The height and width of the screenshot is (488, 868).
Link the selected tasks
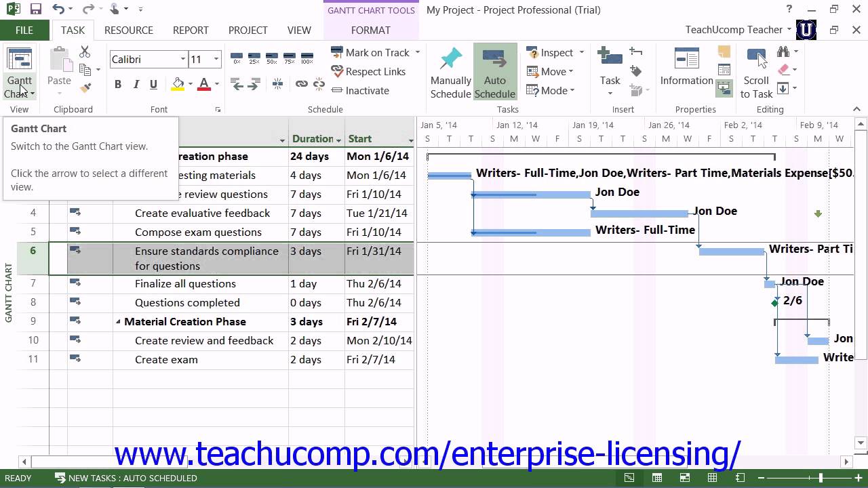coord(301,84)
